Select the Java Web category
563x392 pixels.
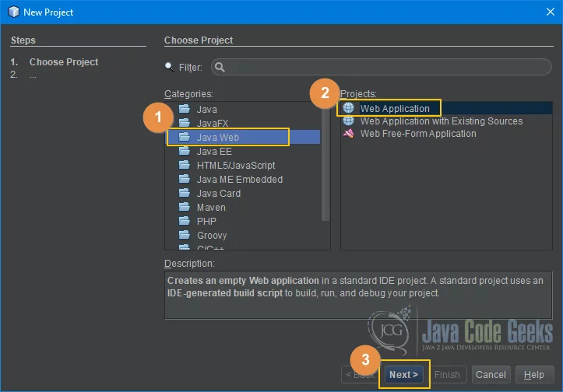tap(244, 137)
